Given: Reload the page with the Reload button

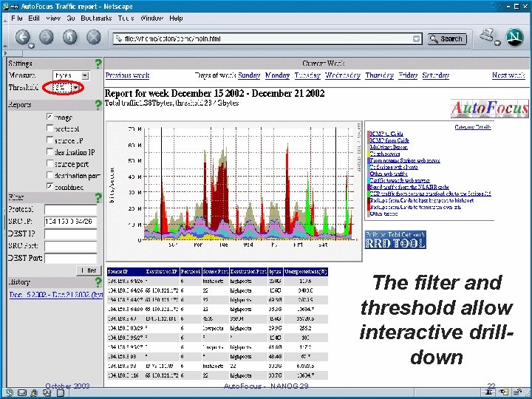Looking at the screenshot, I should 70,37.
